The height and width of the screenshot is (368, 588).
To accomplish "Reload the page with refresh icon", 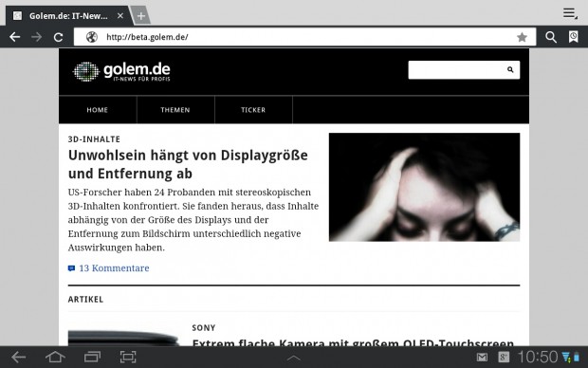I will tap(58, 37).
